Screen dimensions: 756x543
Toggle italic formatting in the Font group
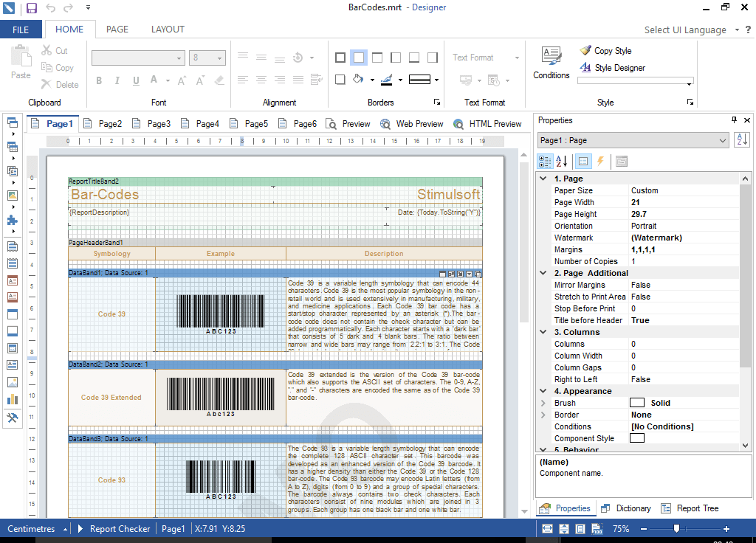[x=116, y=80]
